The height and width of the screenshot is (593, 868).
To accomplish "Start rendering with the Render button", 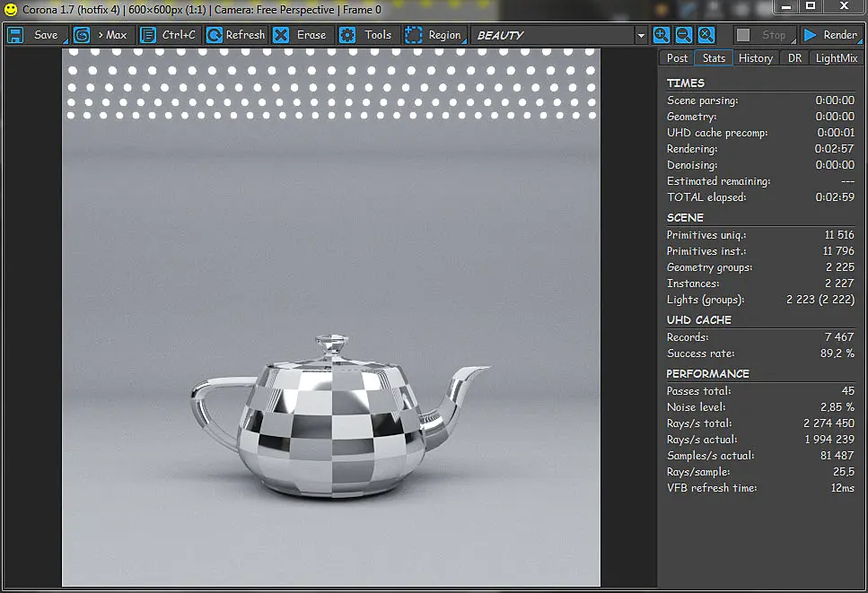I will (x=831, y=35).
